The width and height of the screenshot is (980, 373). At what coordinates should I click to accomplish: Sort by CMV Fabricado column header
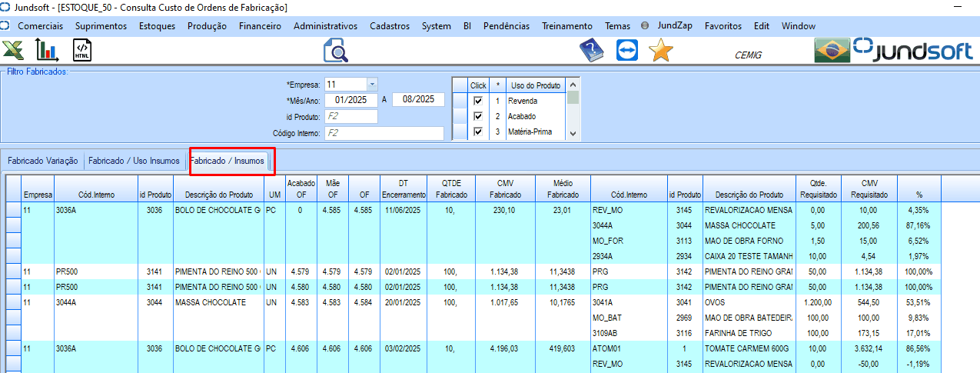point(505,189)
